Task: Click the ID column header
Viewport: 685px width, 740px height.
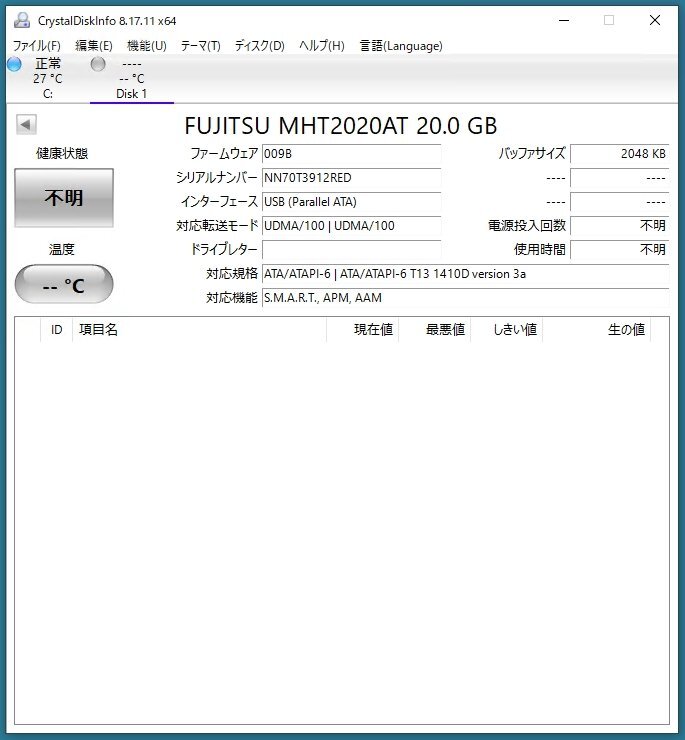Action: pyautogui.click(x=57, y=329)
